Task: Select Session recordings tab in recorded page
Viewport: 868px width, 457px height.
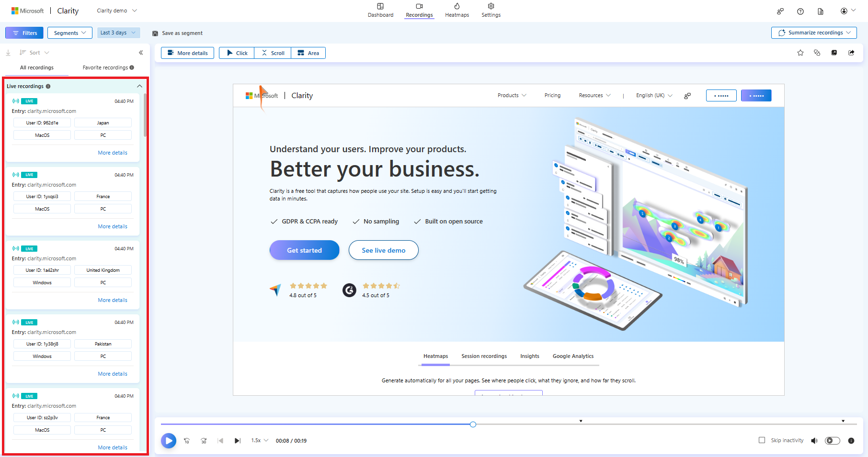Action: tap(484, 356)
